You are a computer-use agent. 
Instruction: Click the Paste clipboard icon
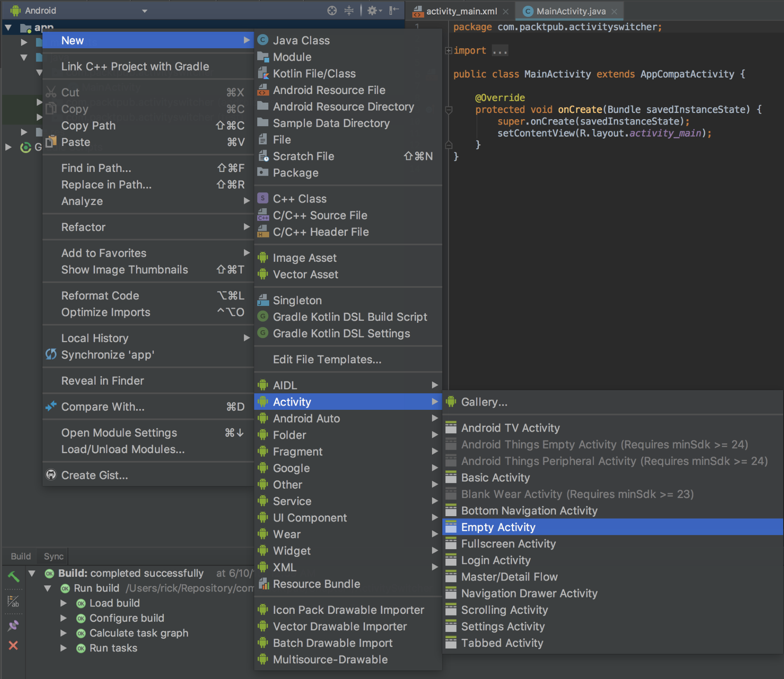[x=51, y=141]
